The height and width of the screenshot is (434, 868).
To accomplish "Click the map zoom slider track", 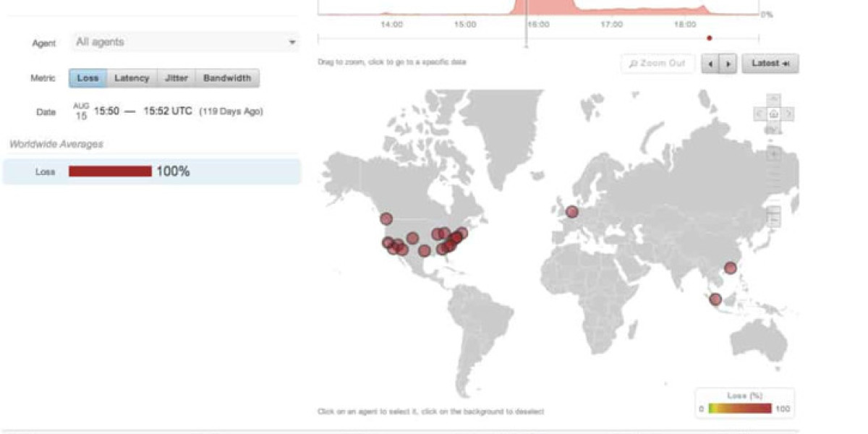I will tap(773, 184).
